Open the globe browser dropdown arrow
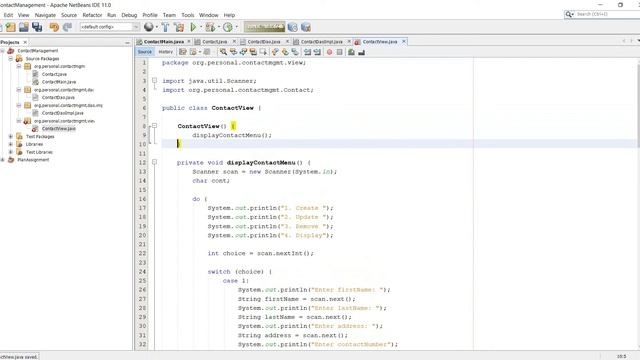This screenshot has height=360, width=640. (156, 27)
